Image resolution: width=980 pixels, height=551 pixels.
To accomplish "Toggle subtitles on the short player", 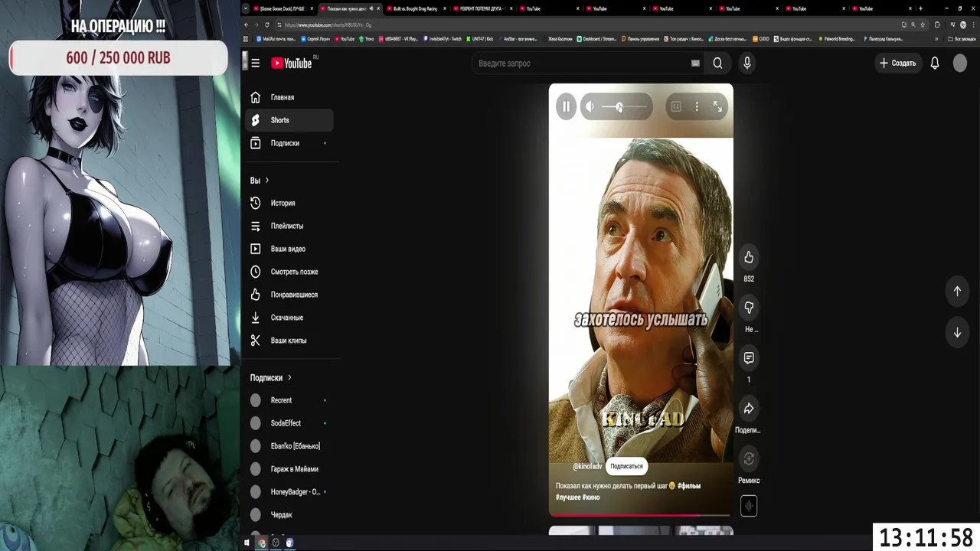I will 676,107.
